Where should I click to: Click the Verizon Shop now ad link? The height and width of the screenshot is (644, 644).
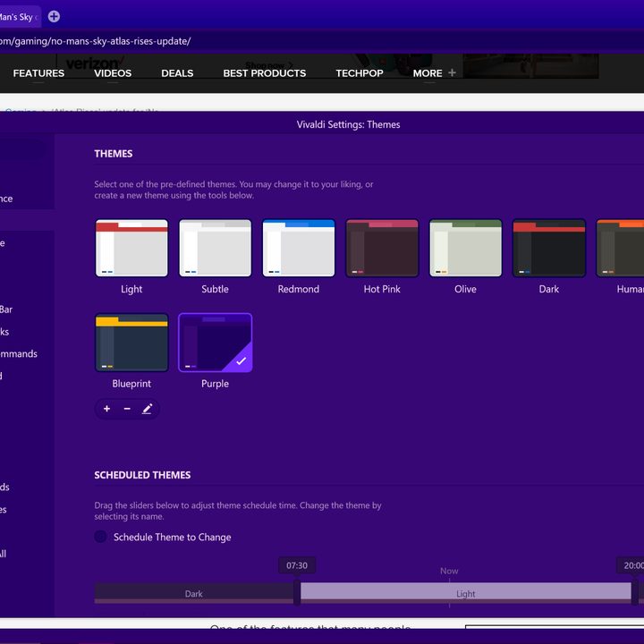(268, 65)
